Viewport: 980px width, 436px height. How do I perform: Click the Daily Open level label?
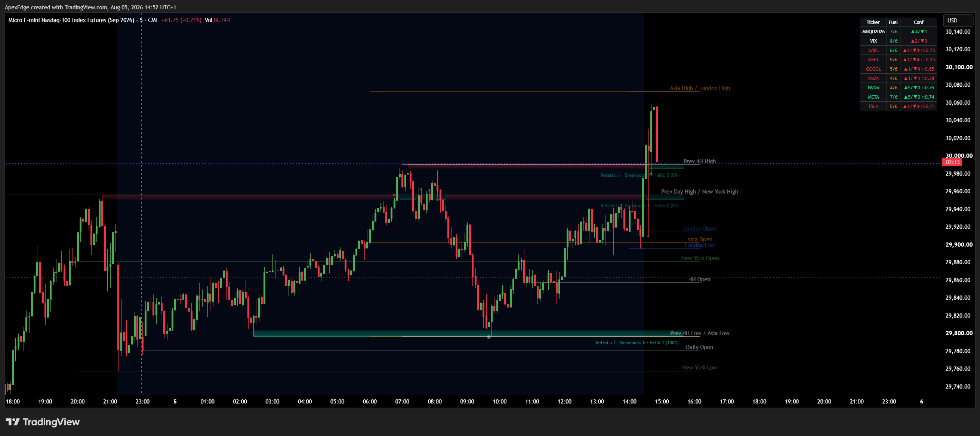click(699, 347)
